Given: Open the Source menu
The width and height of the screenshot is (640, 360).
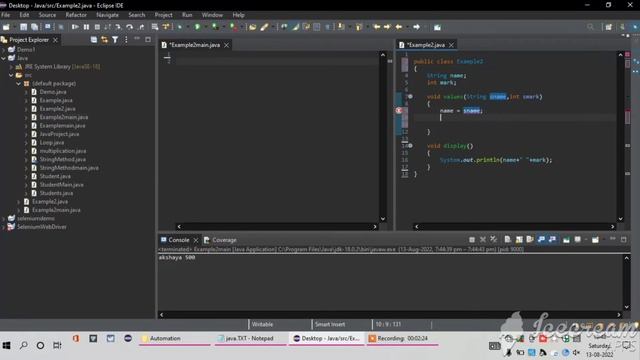Looking at the screenshot, I should 47,15.
